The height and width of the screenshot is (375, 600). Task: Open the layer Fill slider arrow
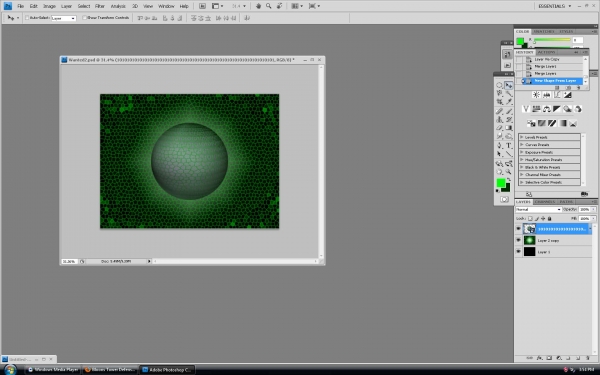pyautogui.click(x=593, y=218)
